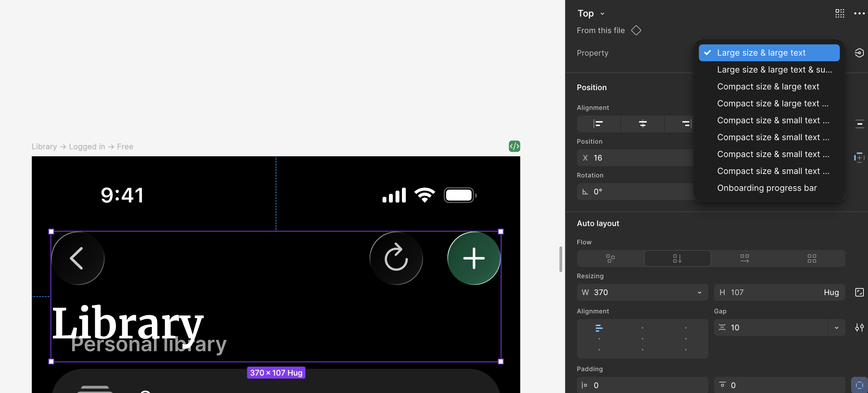Viewport: 868px width, 393px height.
Task: Select the center alignment dot in grid
Action: (643, 339)
